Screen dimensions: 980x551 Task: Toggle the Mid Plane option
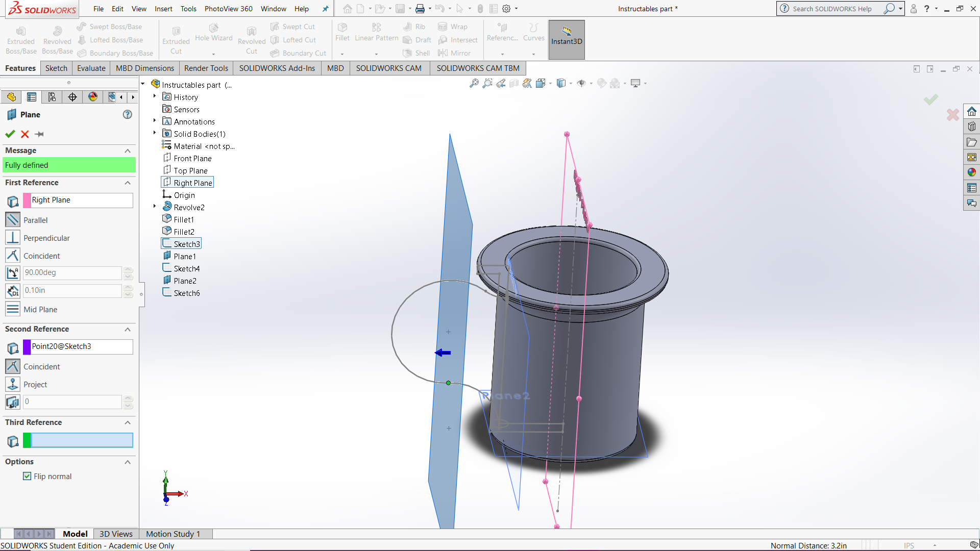click(x=12, y=309)
